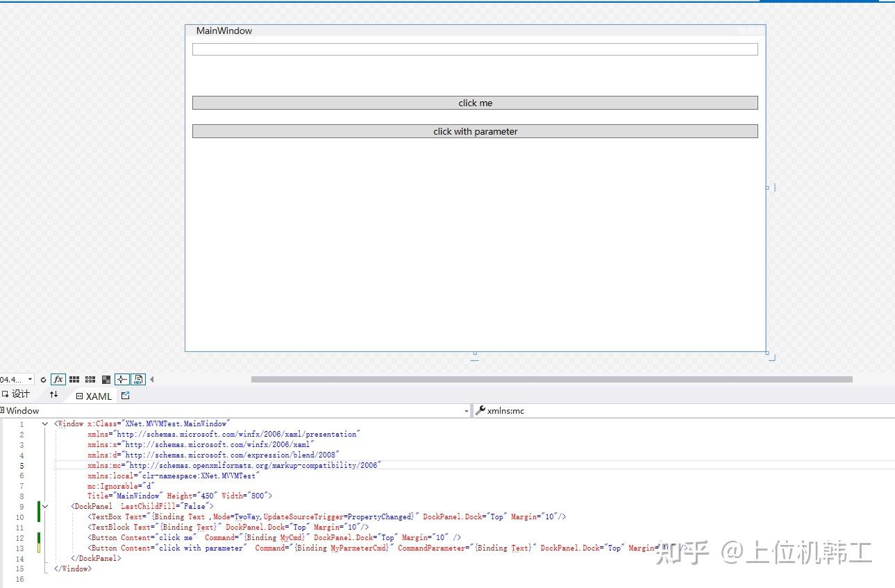Toggle the artboard background checkerboard

coord(107,379)
